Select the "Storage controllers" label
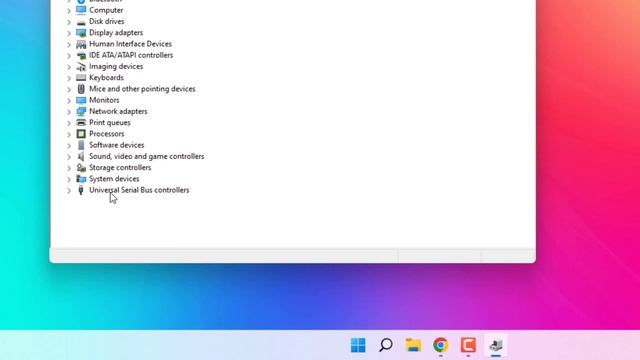Viewport: 640px width, 360px height. point(120,167)
